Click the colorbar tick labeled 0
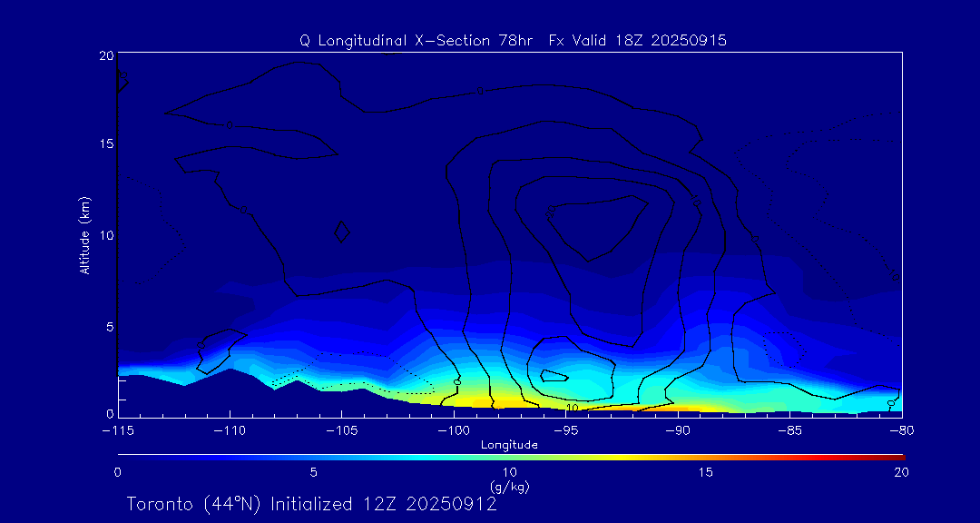The height and width of the screenshot is (523, 980). pos(118,472)
